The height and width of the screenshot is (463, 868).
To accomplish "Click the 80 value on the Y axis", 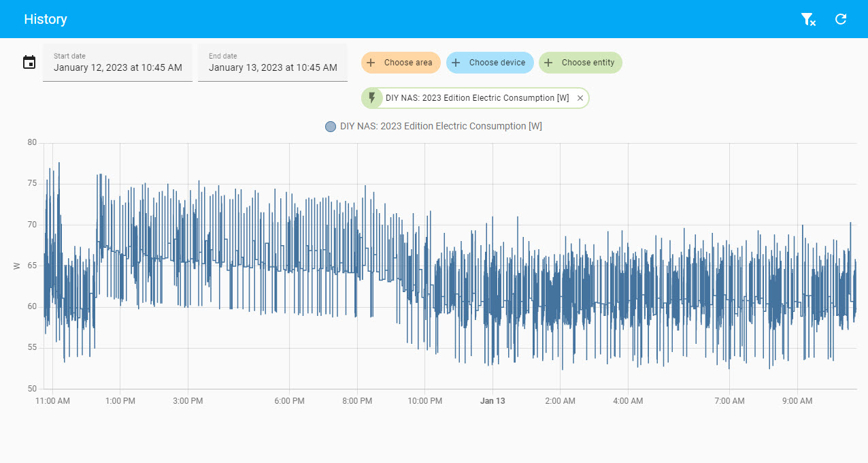I will (x=32, y=143).
